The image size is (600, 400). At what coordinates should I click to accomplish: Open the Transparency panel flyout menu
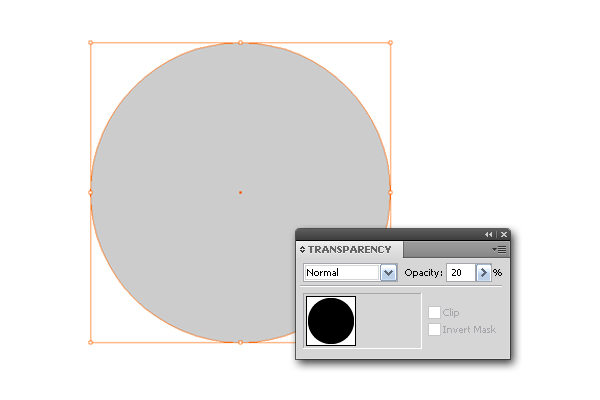tap(499, 250)
